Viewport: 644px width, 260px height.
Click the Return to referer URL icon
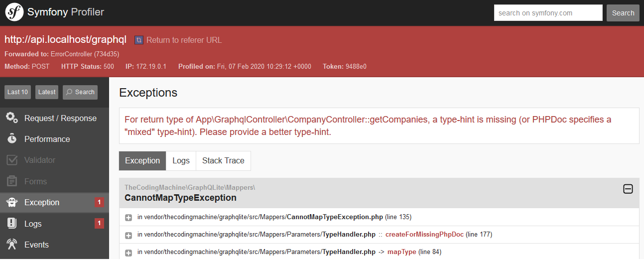pos(139,40)
